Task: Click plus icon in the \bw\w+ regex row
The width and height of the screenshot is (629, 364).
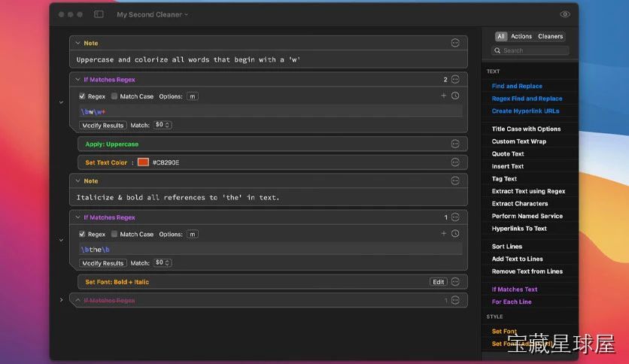Action: click(443, 96)
